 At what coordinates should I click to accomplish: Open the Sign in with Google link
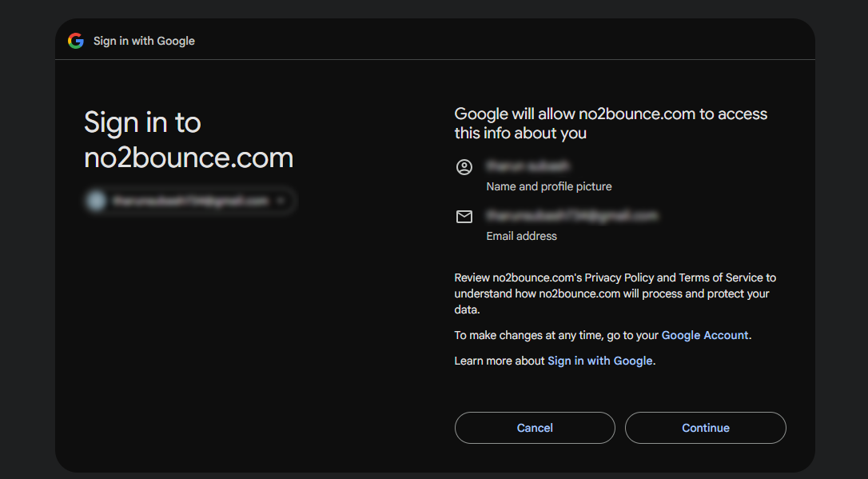(600, 361)
